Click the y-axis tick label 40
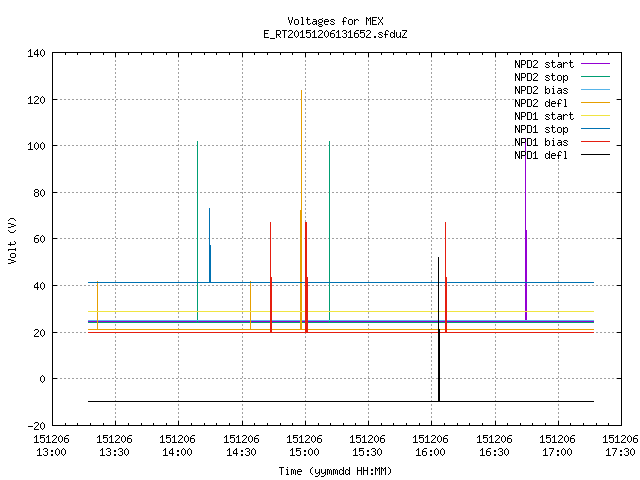Screen dimensions: 640x480 click(39, 286)
